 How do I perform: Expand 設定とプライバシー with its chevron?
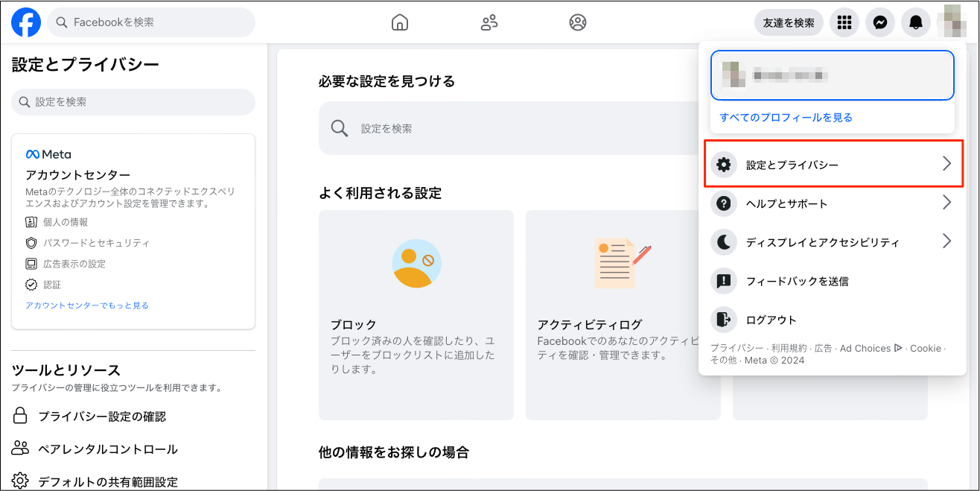[946, 164]
